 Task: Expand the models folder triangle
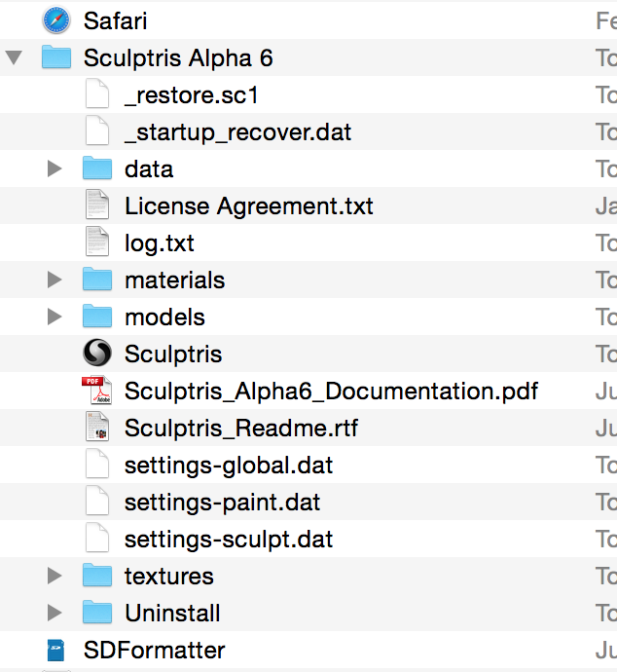(54, 317)
